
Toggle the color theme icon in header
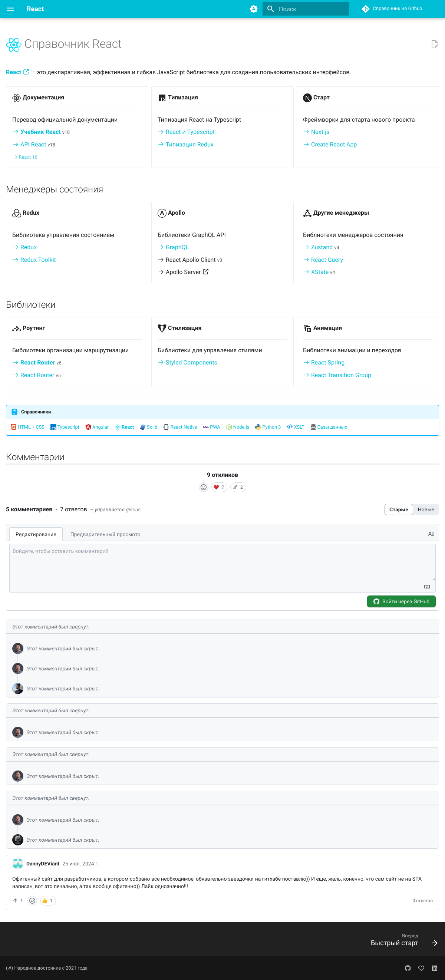tap(253, 9)
